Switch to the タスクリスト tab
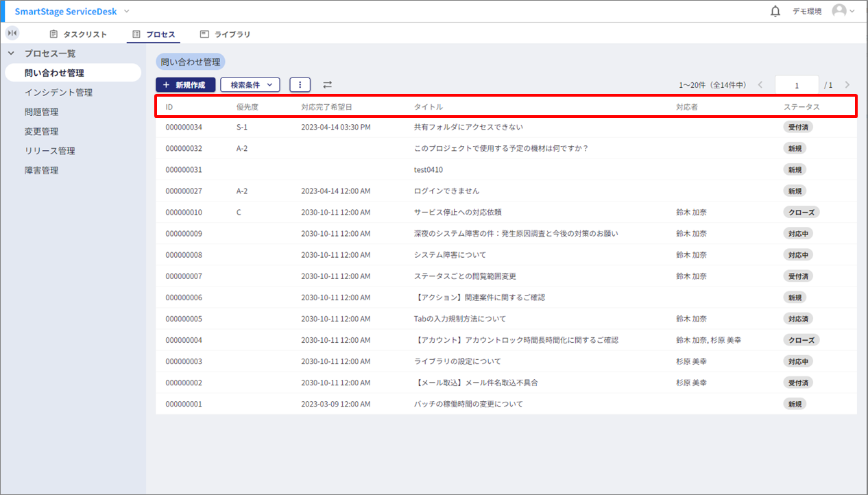Viewport: 868px width, 495px height. (78, 34)
